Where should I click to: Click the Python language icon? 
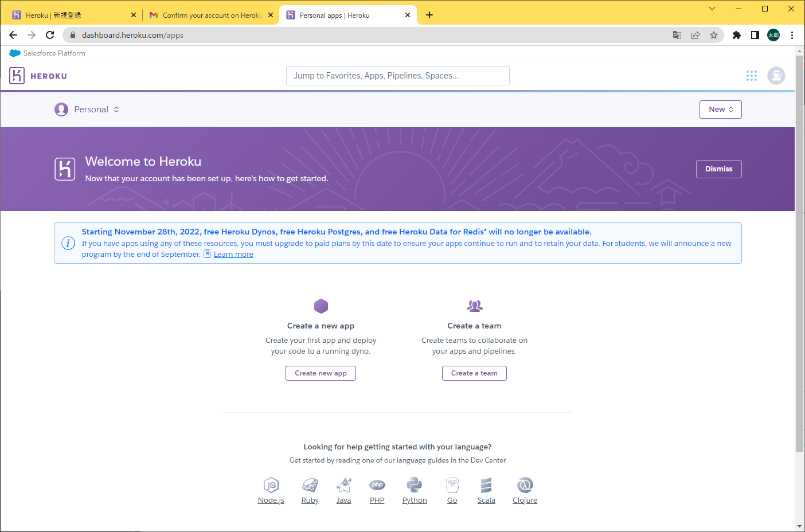[x=415, y=486]
